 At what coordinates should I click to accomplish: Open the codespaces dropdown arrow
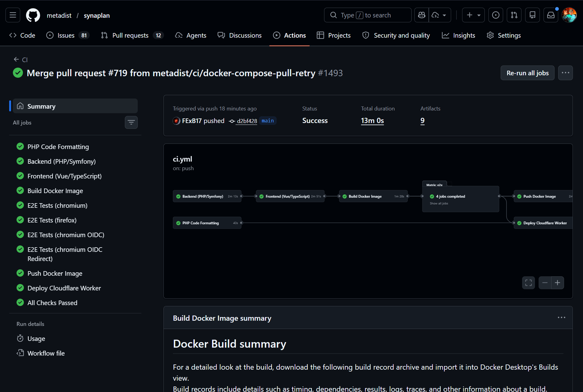click(444, 15)
